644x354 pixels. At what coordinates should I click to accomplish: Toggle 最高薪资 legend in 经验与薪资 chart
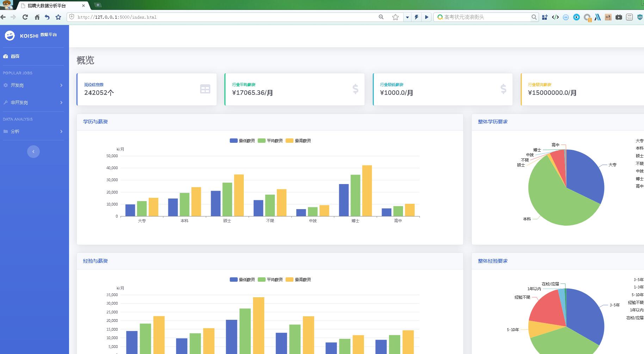[x=298, y=280]
